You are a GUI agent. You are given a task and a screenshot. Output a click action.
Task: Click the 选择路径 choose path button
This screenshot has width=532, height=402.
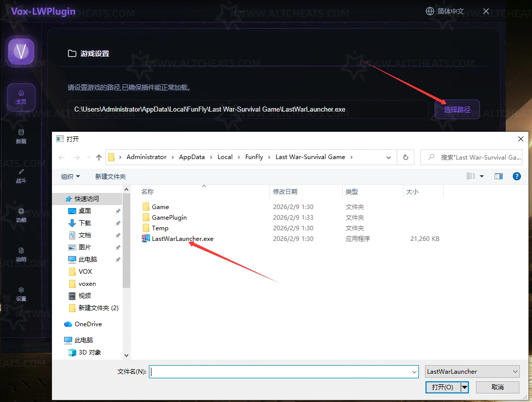[x=457, y=110]
